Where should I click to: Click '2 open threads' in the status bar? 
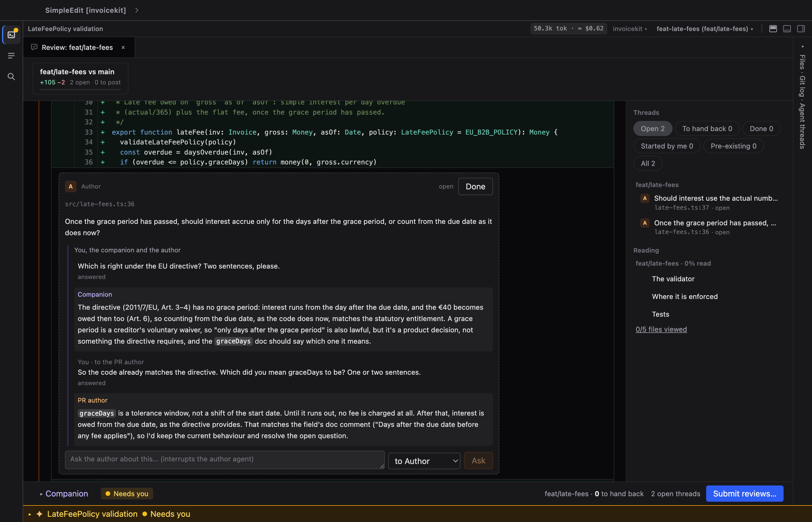[x=675, y=494]
